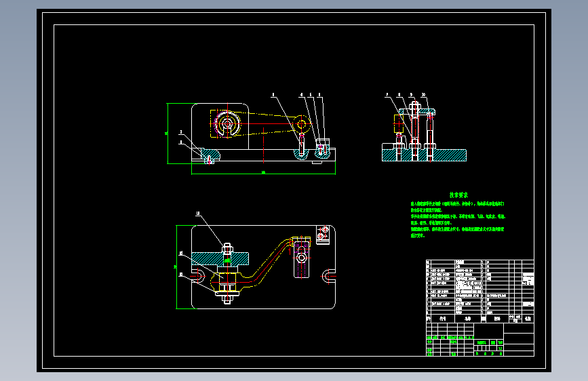This screenshot has width=588, height=381.
Task: Click the front elevation view of the fixture
Action: [x=263, y=134]
